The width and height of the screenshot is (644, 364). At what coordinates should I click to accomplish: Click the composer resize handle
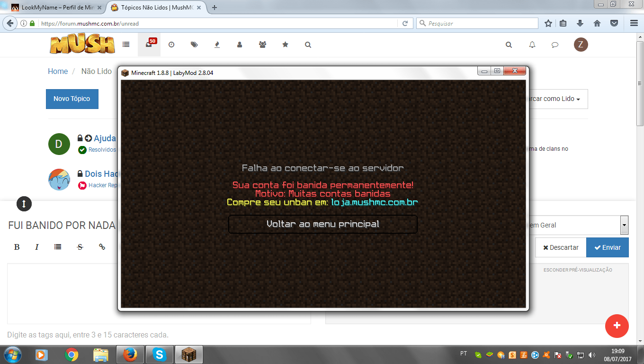click(24, 204)
